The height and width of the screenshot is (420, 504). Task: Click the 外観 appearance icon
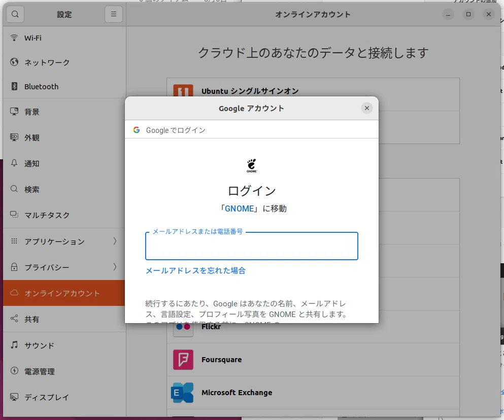point(14,137)
